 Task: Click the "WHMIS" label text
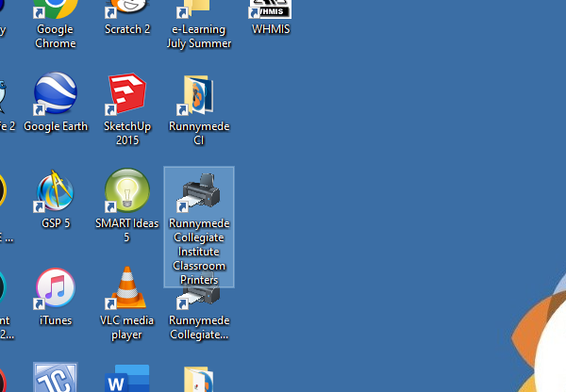(271, 29)
